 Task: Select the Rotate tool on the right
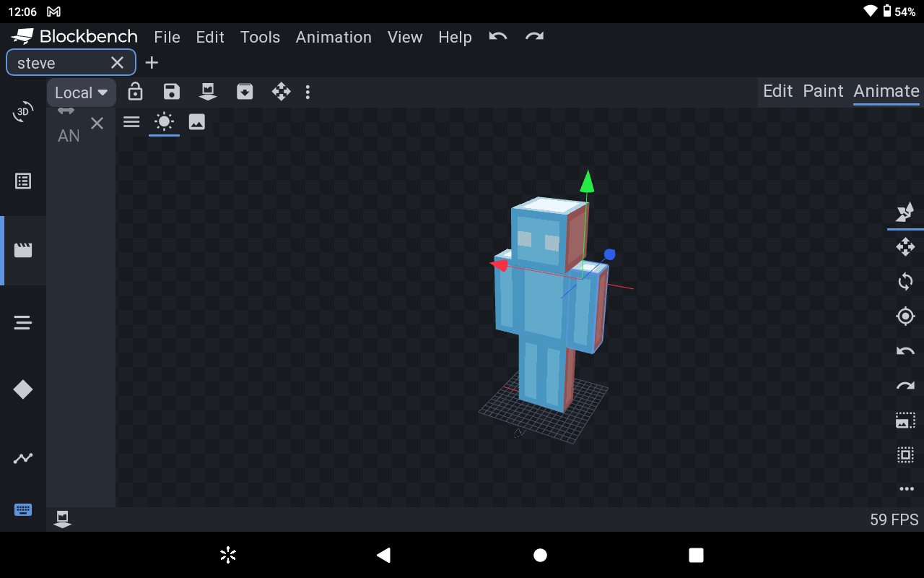[905, 282]
